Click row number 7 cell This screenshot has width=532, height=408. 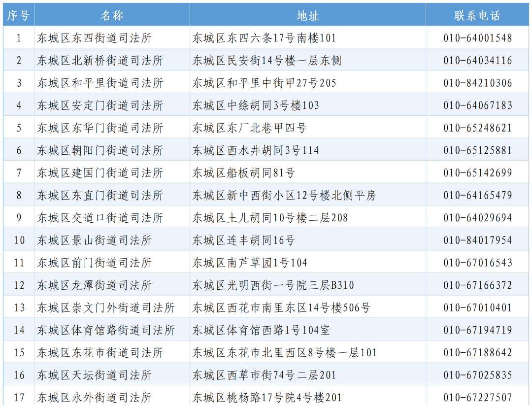click(x=19, y=173)
